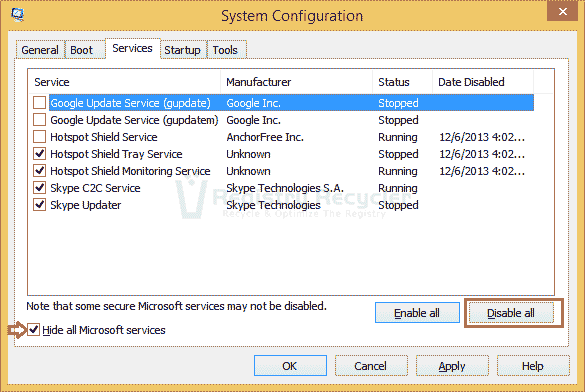Click Running status of Hotspot Shield Service

398,137
